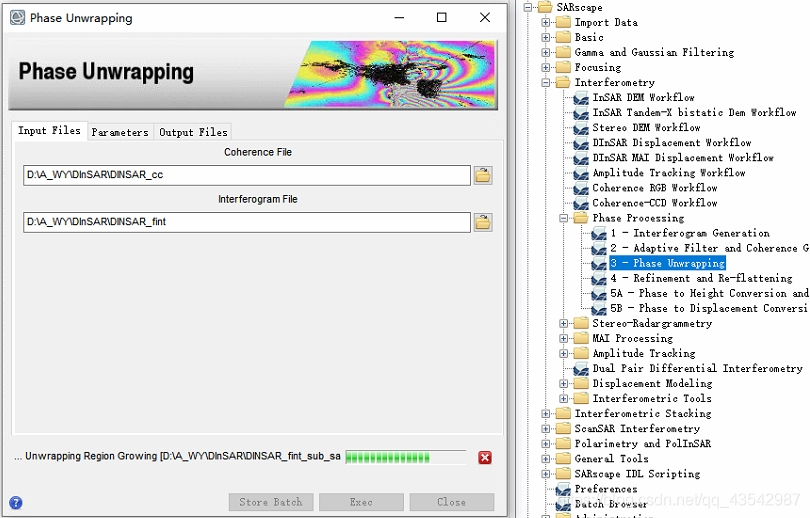Browse for Interferogram File with folder icon
Viewport: 810px width, 518px height.
point(483,223)
